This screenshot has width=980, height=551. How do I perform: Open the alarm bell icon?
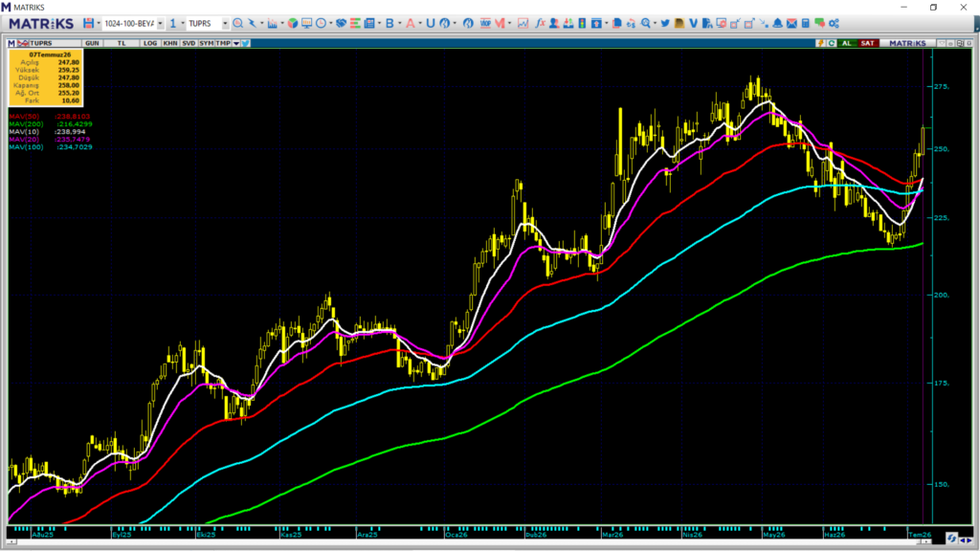(777, 23)
